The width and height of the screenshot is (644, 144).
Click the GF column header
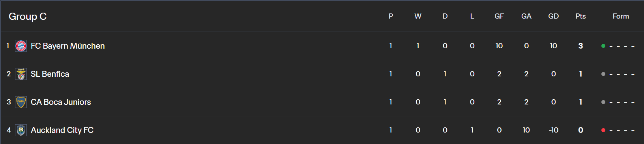pos(499,16)
